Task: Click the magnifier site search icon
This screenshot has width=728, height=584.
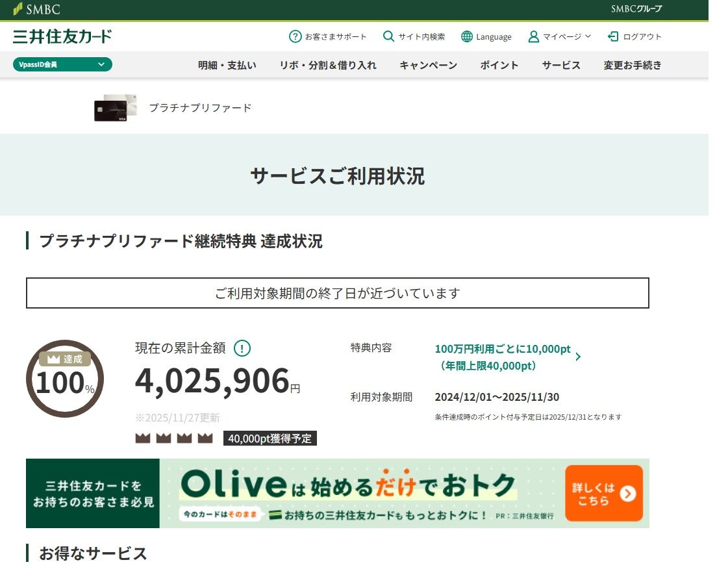Action: 388,36
